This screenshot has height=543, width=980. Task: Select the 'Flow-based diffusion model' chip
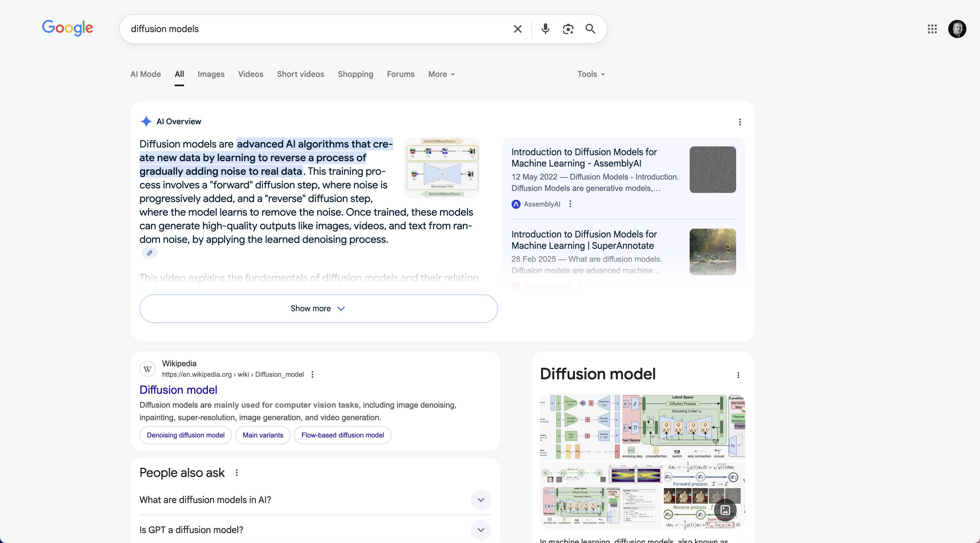coord(342,435)
